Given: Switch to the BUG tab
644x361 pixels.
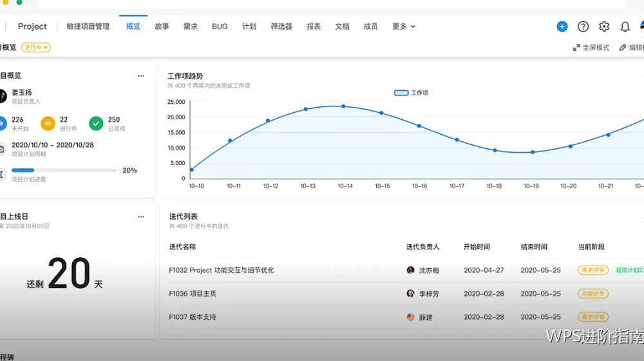Looking at the screenshot, I should (220, 26).
